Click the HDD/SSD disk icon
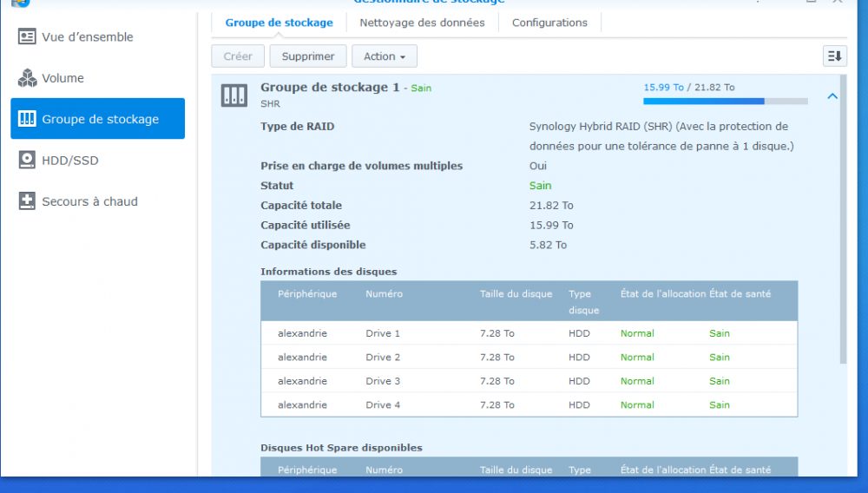 pyautogui.click(x=27, y=161)
